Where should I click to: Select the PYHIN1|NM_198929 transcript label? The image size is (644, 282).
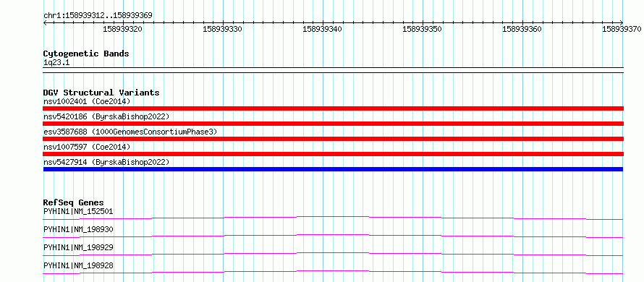78,247
